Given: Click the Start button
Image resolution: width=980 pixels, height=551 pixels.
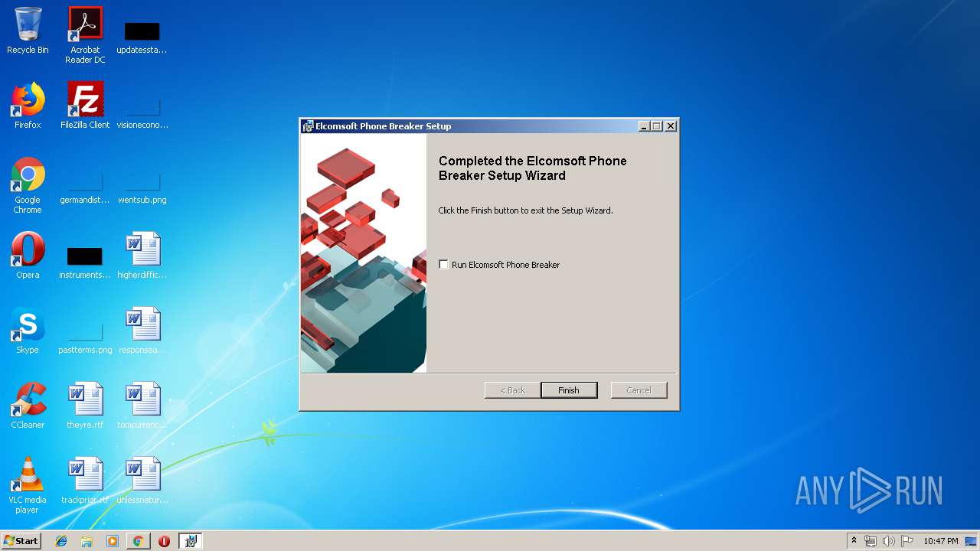Looking at the screenshot, I should [x=21, y=541].
